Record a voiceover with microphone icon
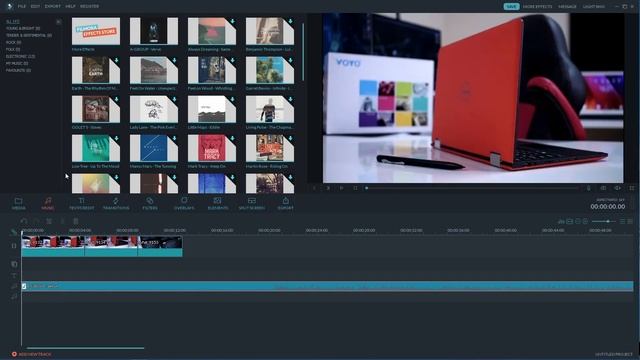The width and height of the screenshot is (640, 360). 589,188
